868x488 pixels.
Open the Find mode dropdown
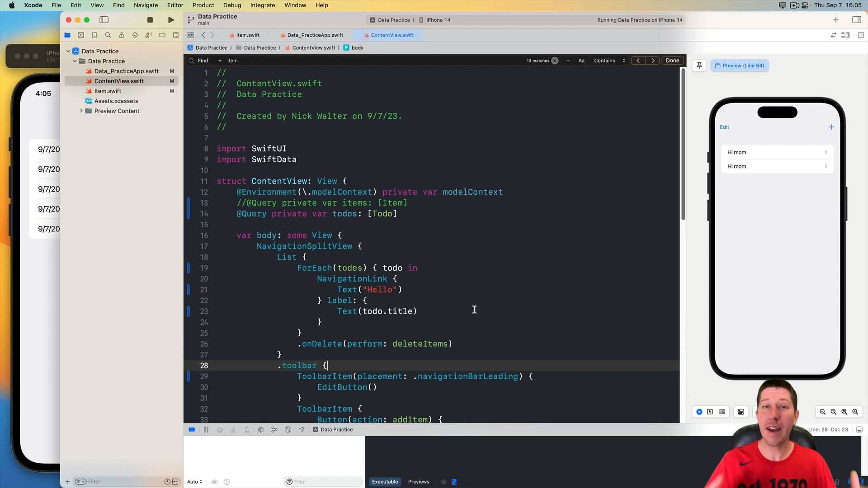(x=210, y=61)
